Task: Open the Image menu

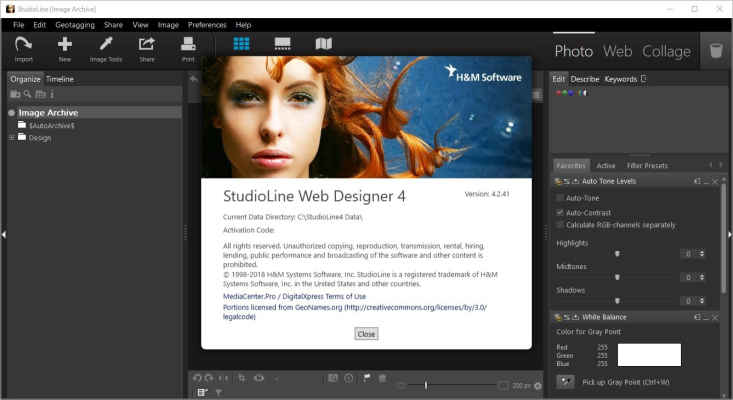Action: coord(168,25)
